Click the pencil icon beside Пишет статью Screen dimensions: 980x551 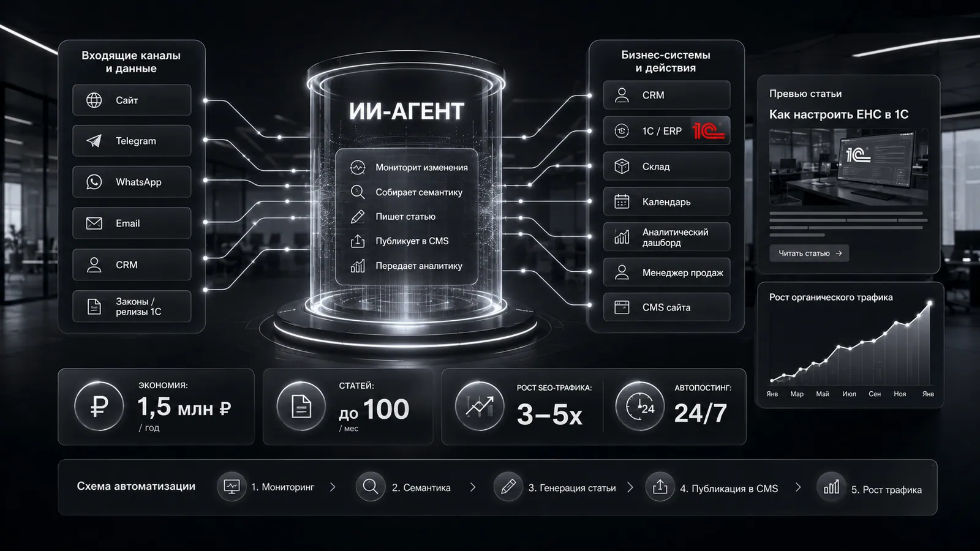click(x=358, y=217)
